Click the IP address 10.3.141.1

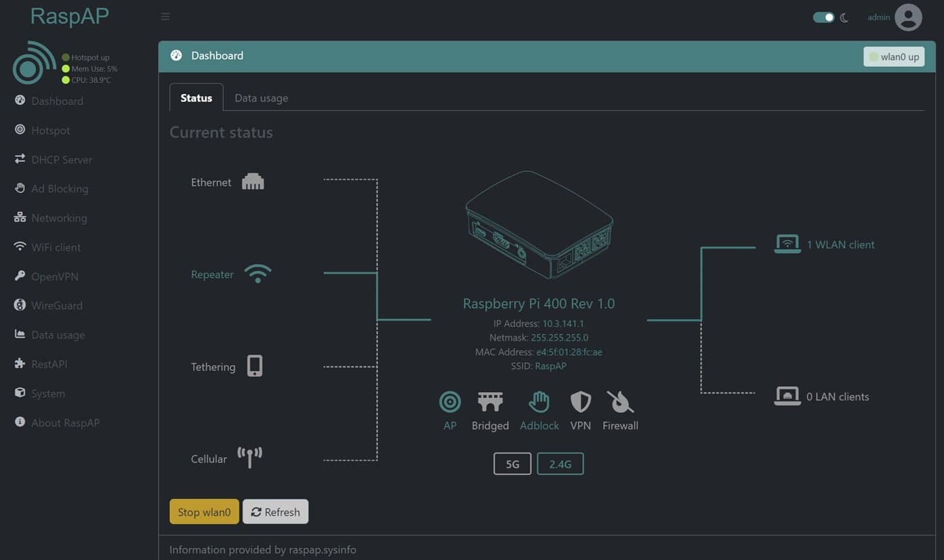tap(562, 324)
